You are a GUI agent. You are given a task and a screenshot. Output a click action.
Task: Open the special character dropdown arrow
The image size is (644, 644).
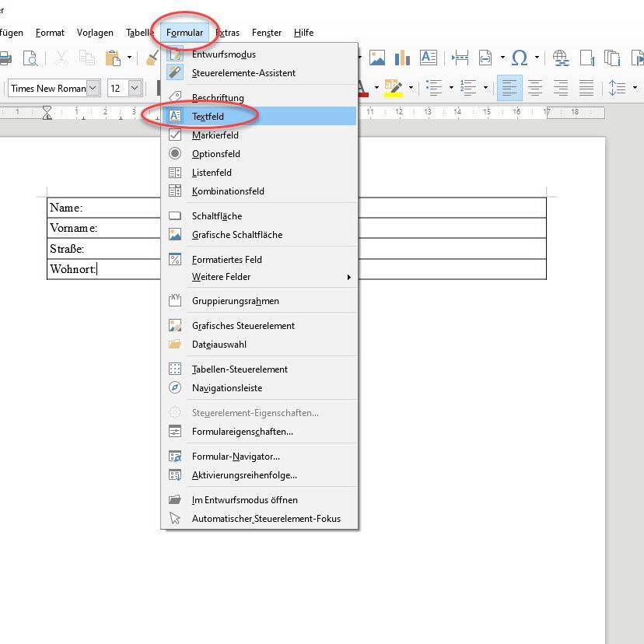tap(537, 58)
